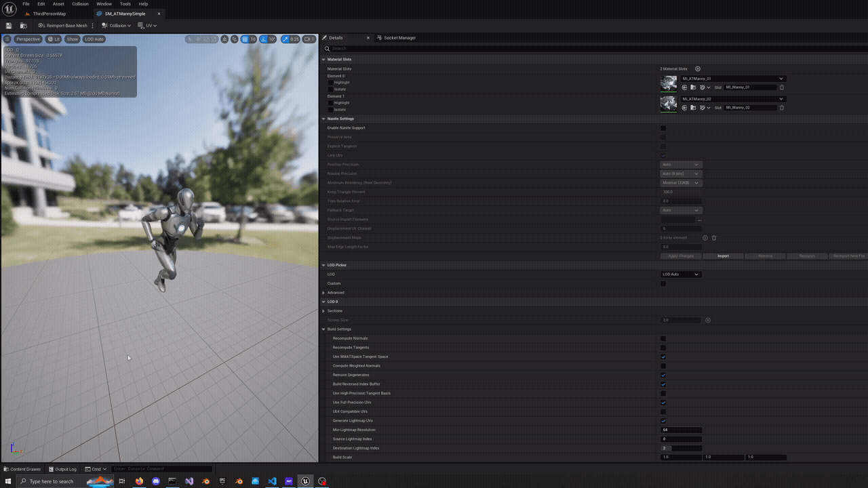
Task: Add a new material slot with plus icon
Action: [697, 69]
